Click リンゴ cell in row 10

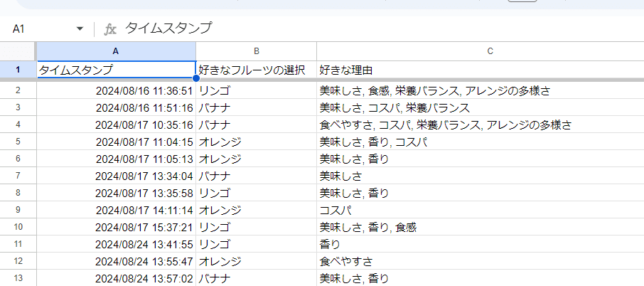click(x=257, y=227)
